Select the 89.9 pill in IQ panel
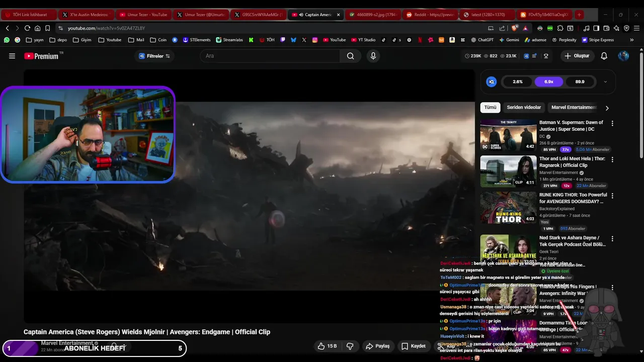Screen dimensions: 644x362 [580, 81]
